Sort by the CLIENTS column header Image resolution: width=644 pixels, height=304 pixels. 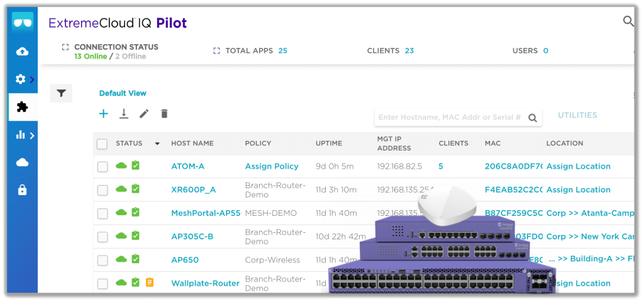pos(453,144)
